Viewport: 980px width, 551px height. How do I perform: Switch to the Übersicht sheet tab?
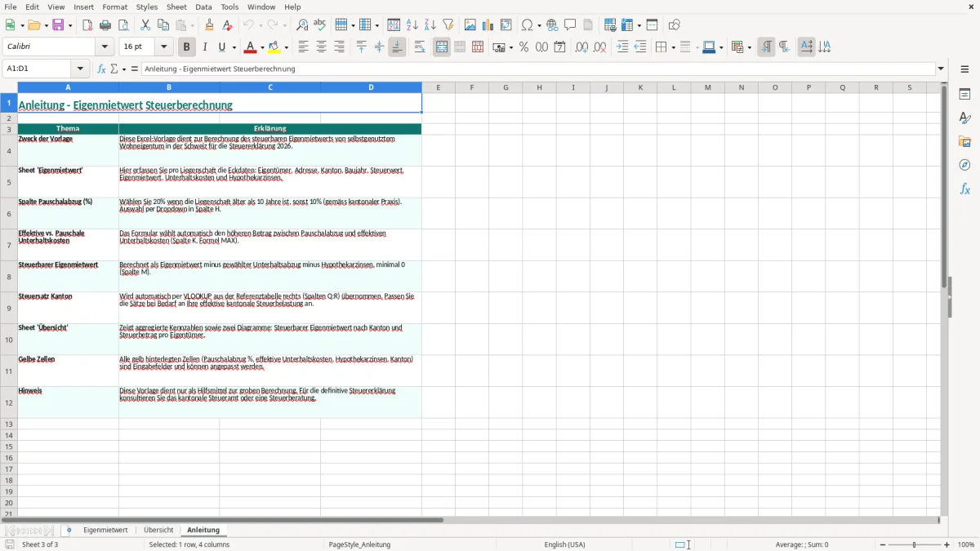tap(158, 531)
